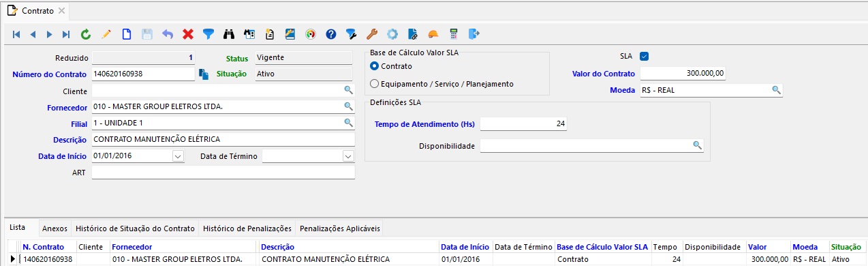868x266 pixels.
Task: Uncheck the SLA checkbox
Action: tap(645, 57)
